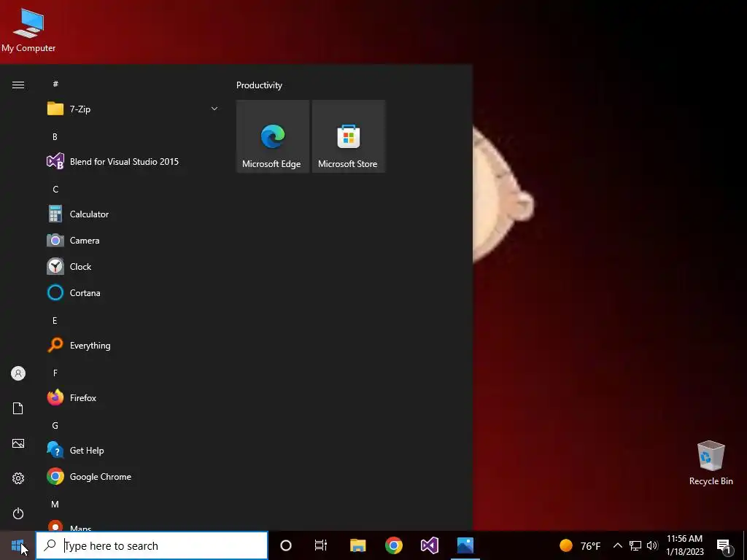The image size is (747, 560).
Task: Expand the Start menu hamburger button
Action: tap(18, 85)
